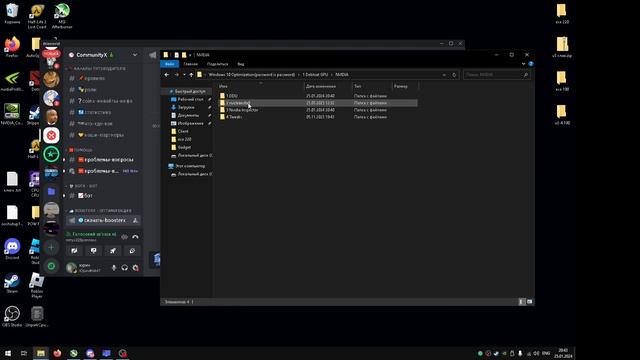This screenshot has height=360, width=640.
Task: Start an activity via rocket icon in Discord
Action: [x=113, y=251]
